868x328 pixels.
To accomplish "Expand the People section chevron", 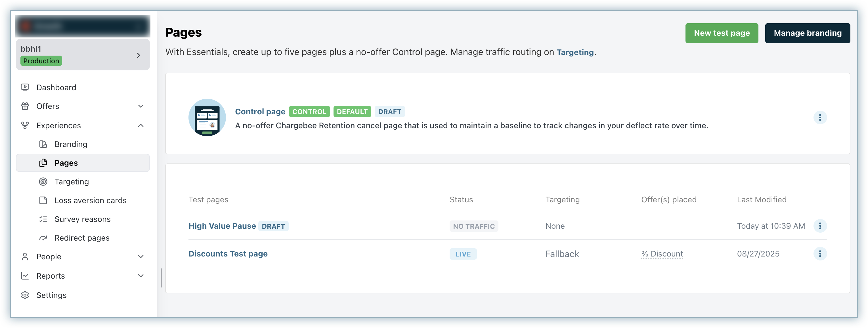I will [141, 256].
